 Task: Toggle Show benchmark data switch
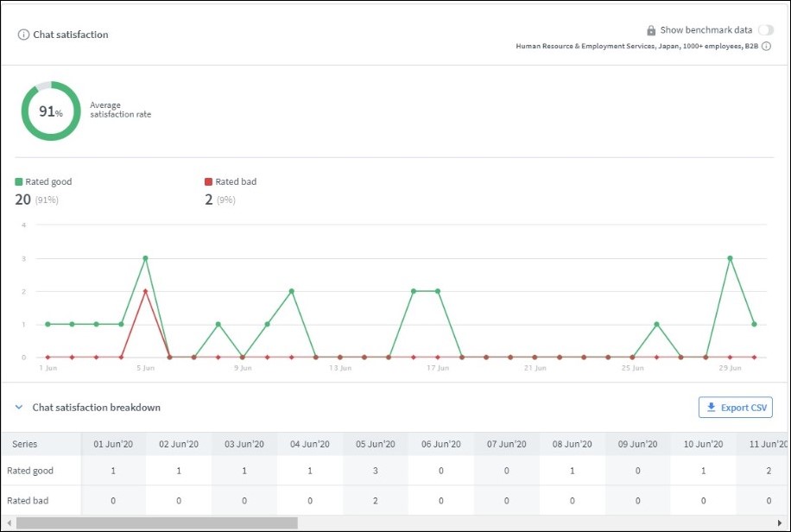[765, 30]
